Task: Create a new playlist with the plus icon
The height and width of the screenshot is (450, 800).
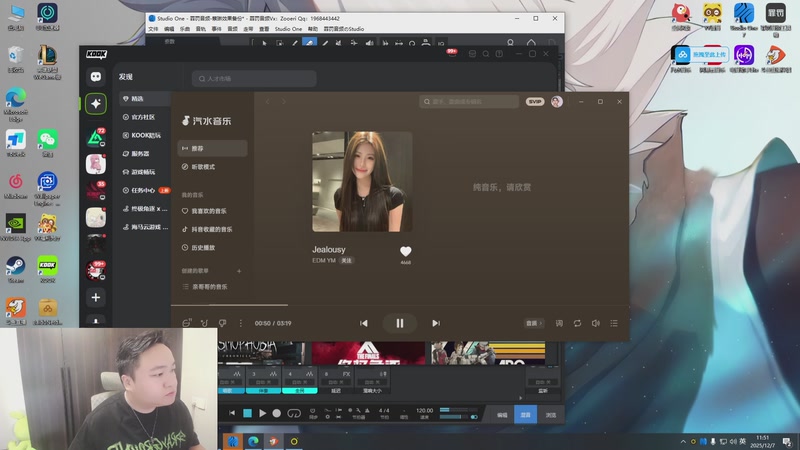Action: pyautogui.click(x=239, y=271)
